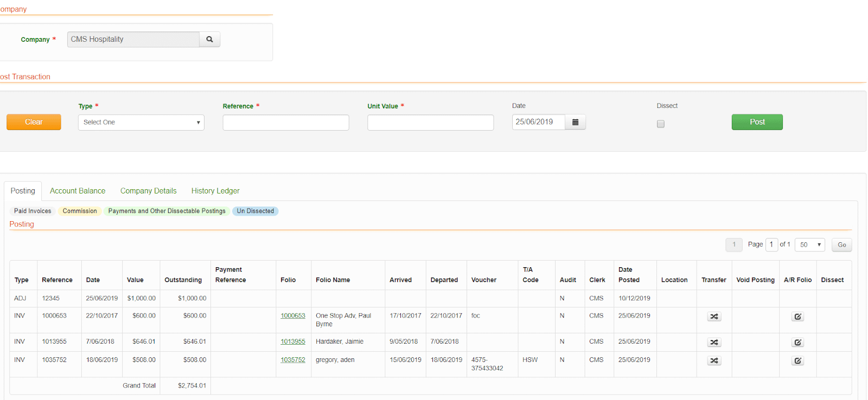Switch to Account Balance tab
Image resolution: width=868 pixels, height=400 pixels.
(78, 191)
